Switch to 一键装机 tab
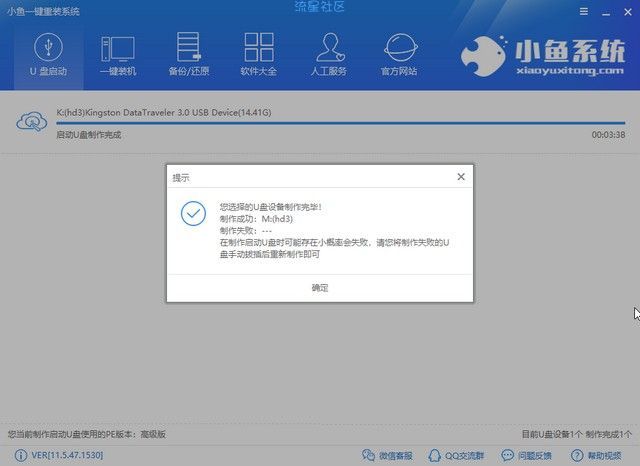The image size is (640, 466). click(118, 55)
